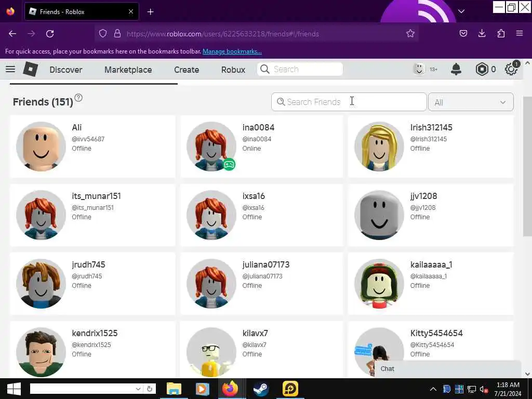
Task: Click the Manage bookmarks link
Action: [x=232, y=51]
